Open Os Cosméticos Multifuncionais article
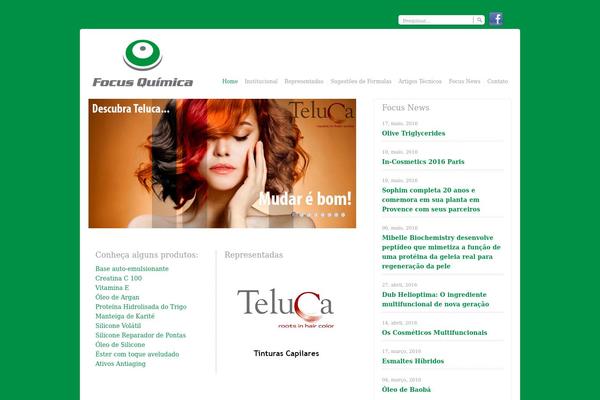 [434, 332]
